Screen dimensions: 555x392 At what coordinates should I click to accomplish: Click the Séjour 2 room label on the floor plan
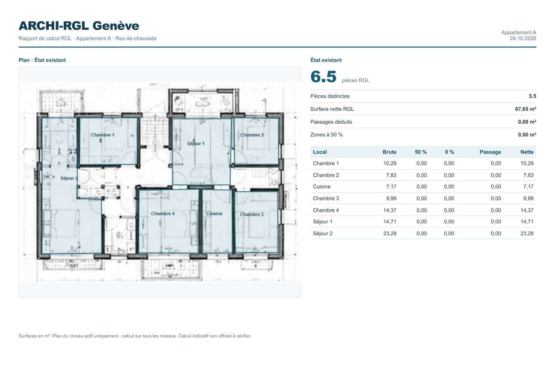69,178
